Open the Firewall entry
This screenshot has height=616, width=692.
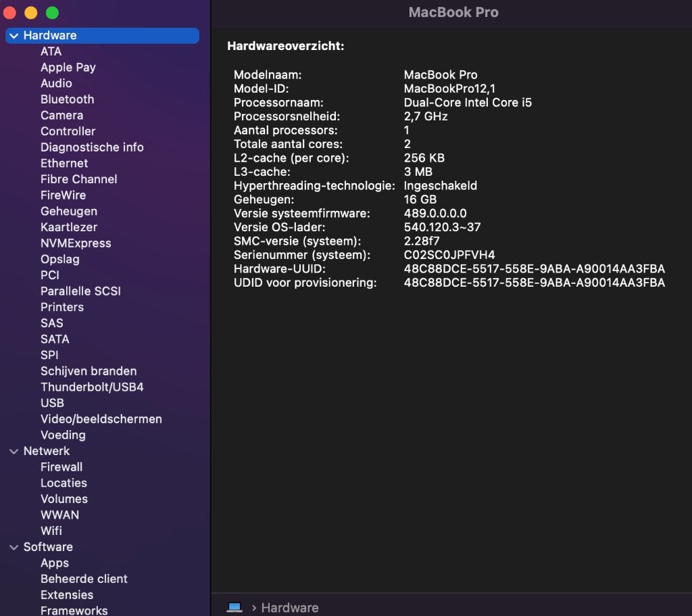[x=61, y=467]
